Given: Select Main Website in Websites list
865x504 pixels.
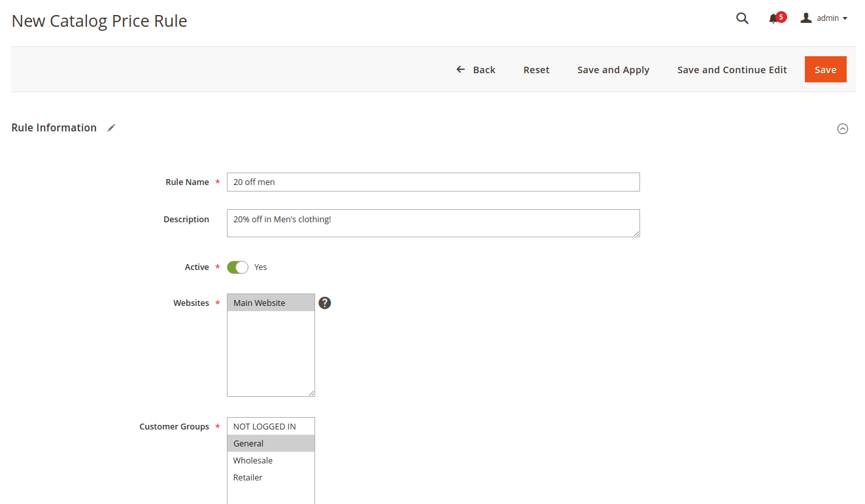Looking at the screenshot, I should coord(271,303).
